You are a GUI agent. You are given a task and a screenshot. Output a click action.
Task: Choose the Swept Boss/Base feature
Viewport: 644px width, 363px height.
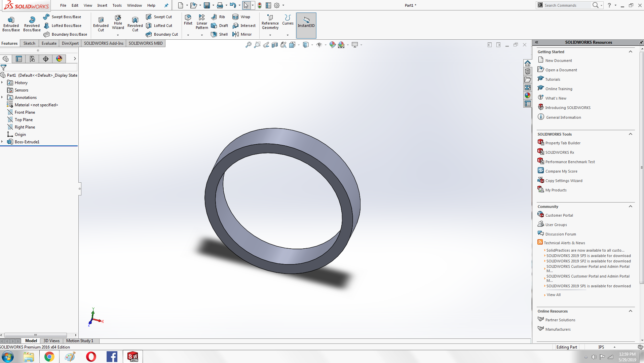coord(62,17)
